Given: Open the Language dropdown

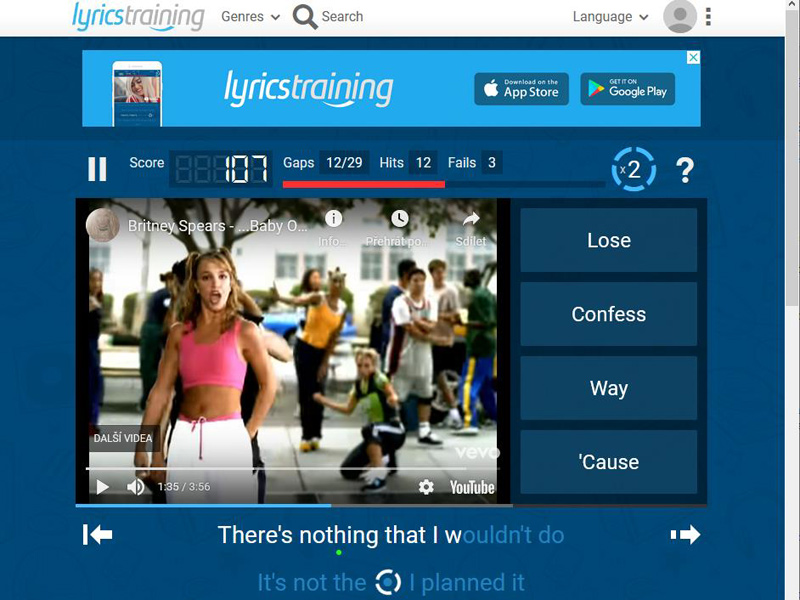Looking at the screenshot, I should pos(610,17).
